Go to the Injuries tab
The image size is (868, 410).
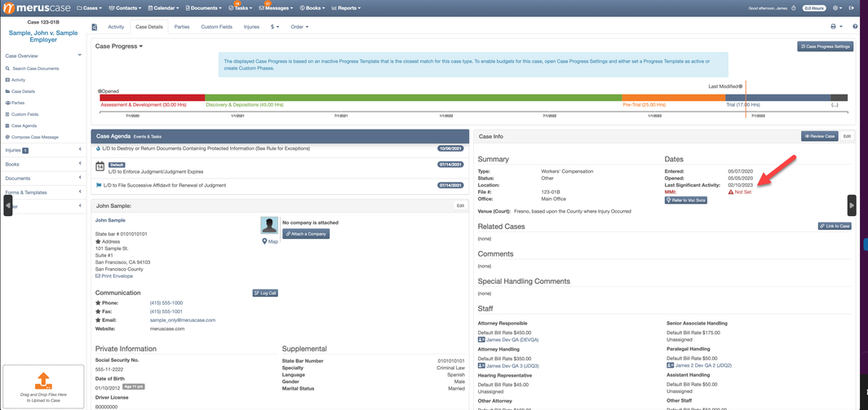point(251,27)
